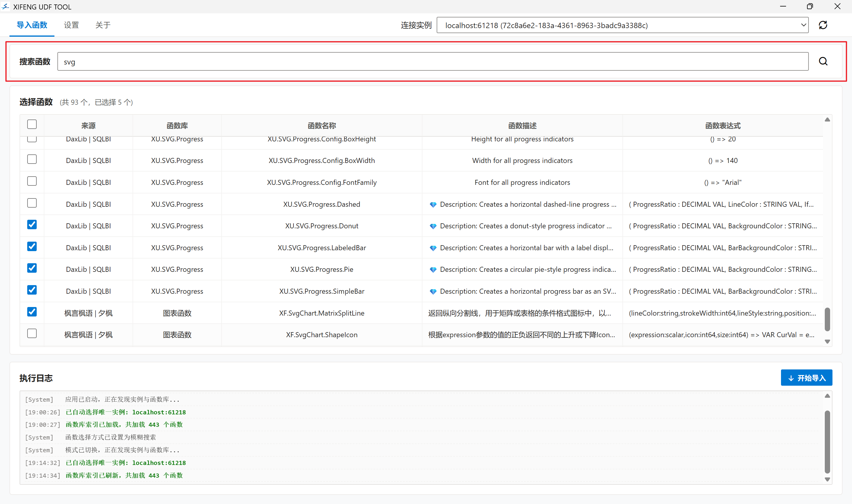
Task: Switch to the 设置 tab
Action: click(71, 25)
